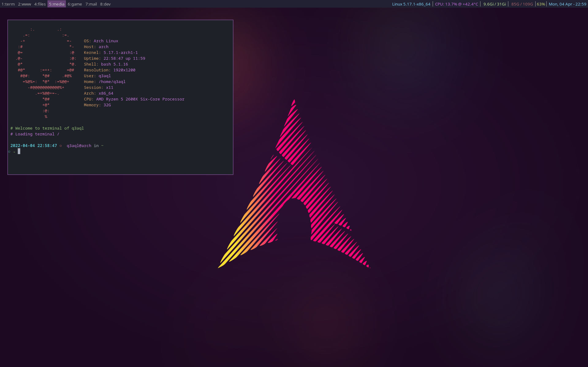The width and height of the screenshot is (588, 367).
Task: Click the CPU 13.7% temperature indicator
Action: pyautogui.click(x=457, y=4)
